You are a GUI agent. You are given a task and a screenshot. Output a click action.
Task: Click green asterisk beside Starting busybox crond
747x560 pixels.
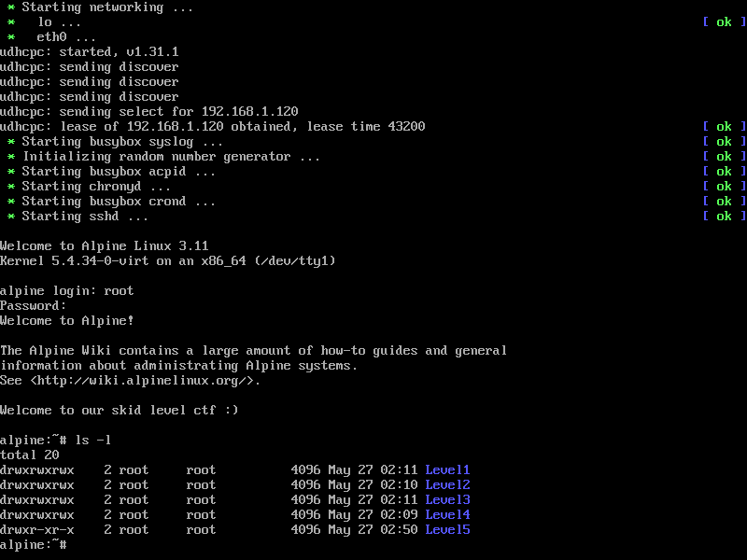click(11, 202)
